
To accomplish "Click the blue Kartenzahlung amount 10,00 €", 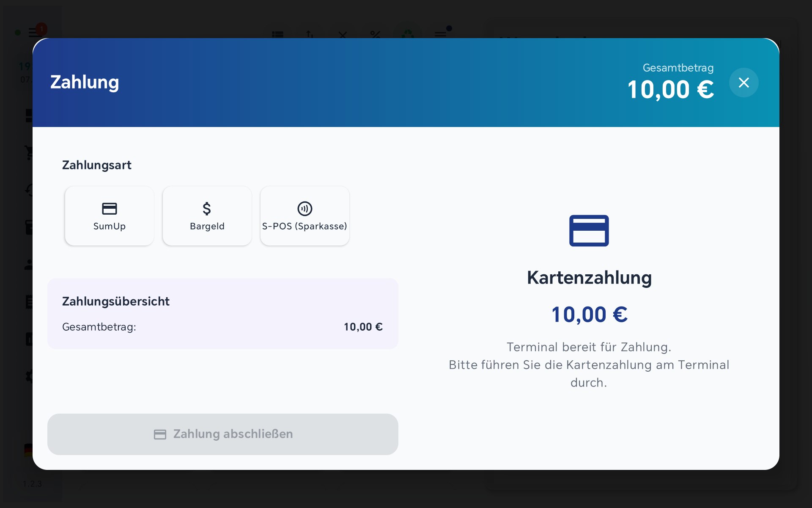I will click(589, 315).
